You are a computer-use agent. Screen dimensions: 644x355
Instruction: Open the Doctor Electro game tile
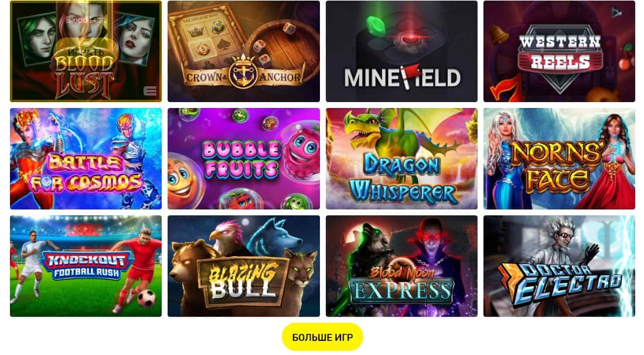559,266
